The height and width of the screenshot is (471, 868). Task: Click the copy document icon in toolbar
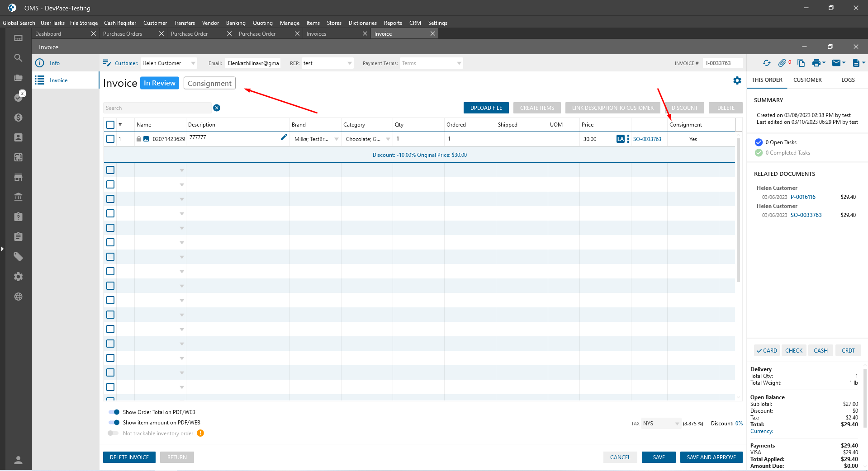point(801,63)
